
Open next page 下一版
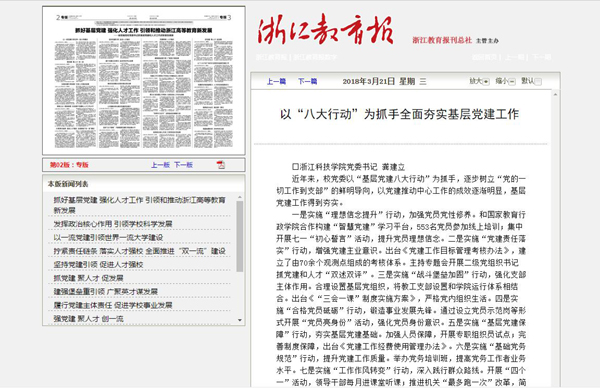[183, 165]
